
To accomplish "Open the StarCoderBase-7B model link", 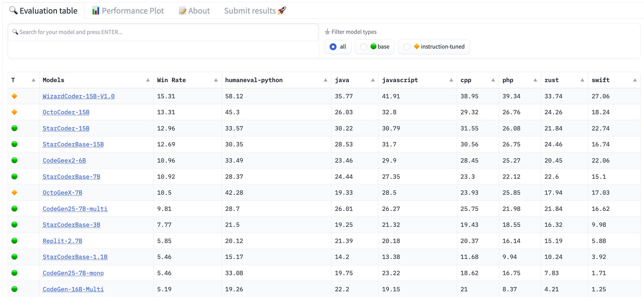I will (x=71, y=177).
